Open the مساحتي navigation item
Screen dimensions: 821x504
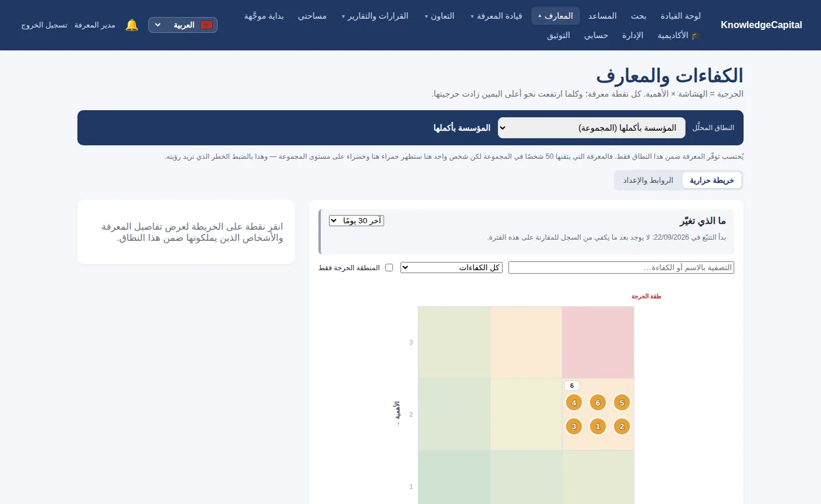312,16
